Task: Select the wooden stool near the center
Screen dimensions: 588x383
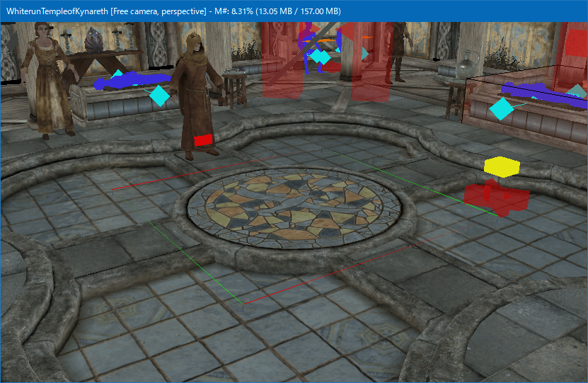Action: [235, 89]
